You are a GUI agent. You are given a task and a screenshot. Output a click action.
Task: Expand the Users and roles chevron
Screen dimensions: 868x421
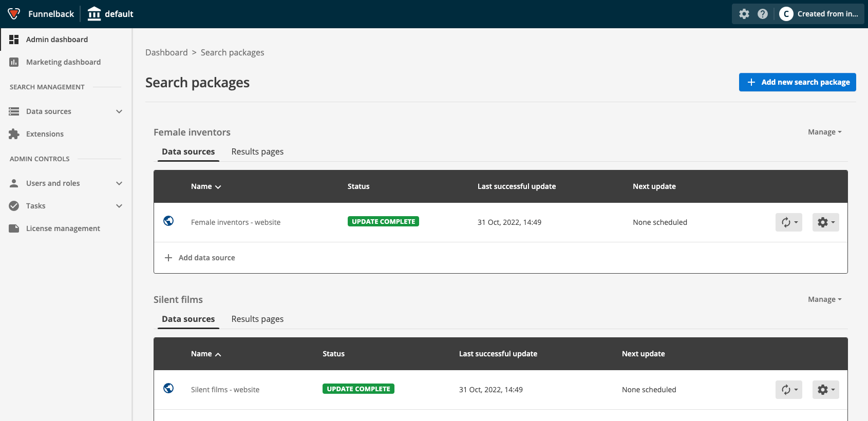pyautogui.click(x=119, y=183)
